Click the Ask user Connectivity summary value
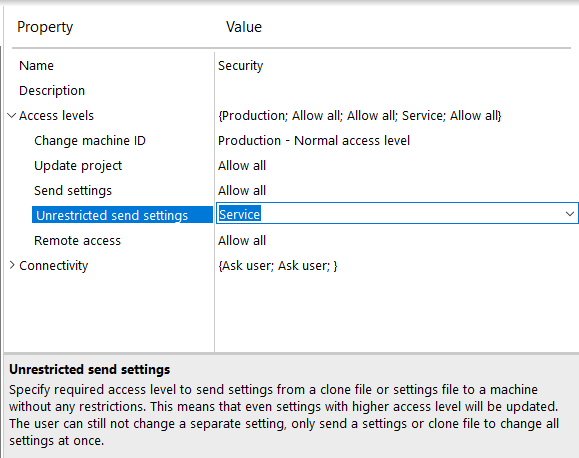Viewport: 579px width, 458px height. 278,266
